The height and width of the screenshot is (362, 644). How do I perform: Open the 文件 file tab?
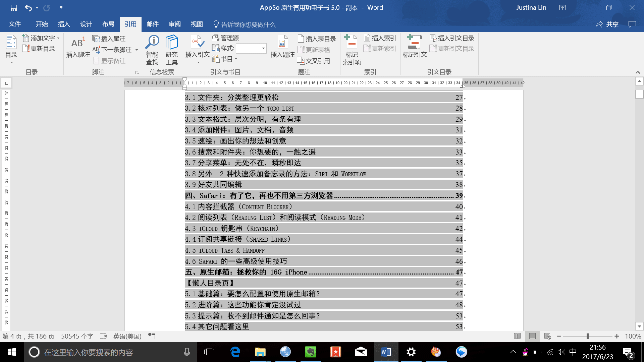pos(15,24)
